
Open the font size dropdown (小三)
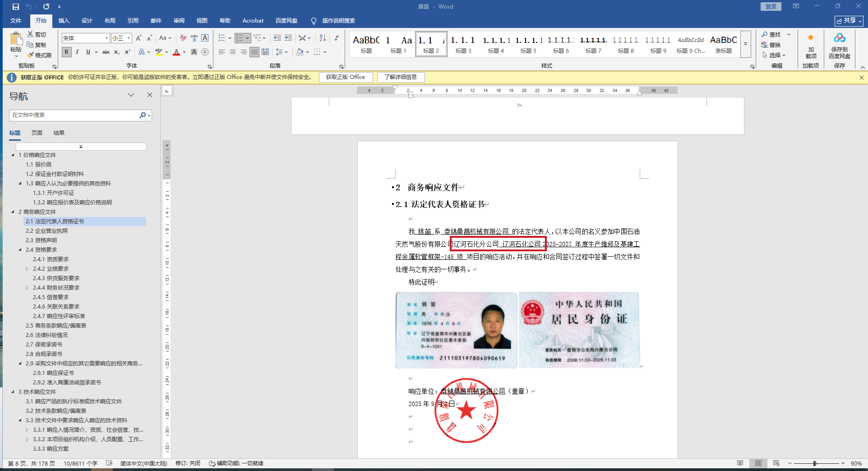[129, 38]
